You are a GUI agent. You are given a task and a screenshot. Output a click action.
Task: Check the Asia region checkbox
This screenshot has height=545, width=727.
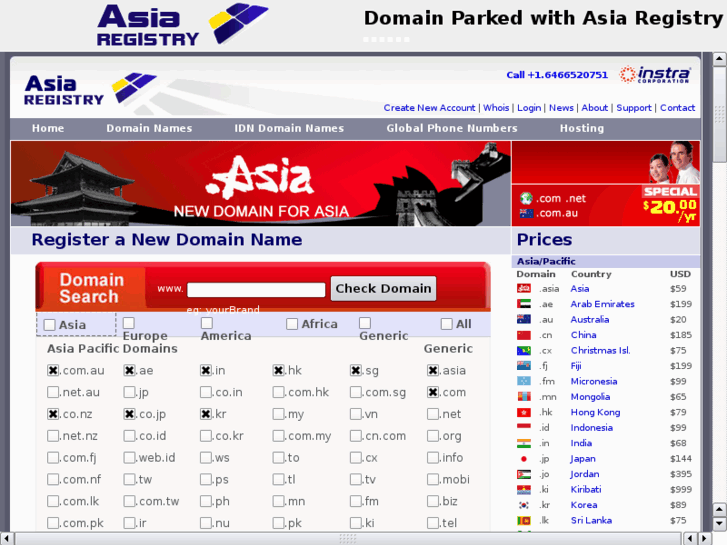click(x=49, y=325)
